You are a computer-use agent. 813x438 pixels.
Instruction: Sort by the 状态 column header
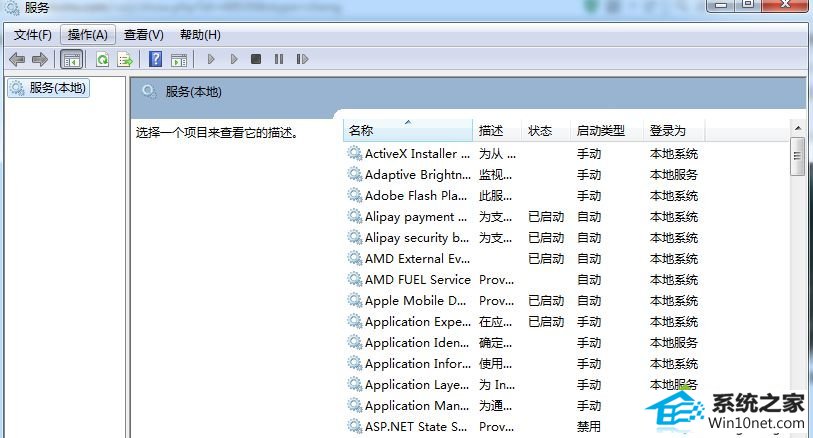coord(546,131)
